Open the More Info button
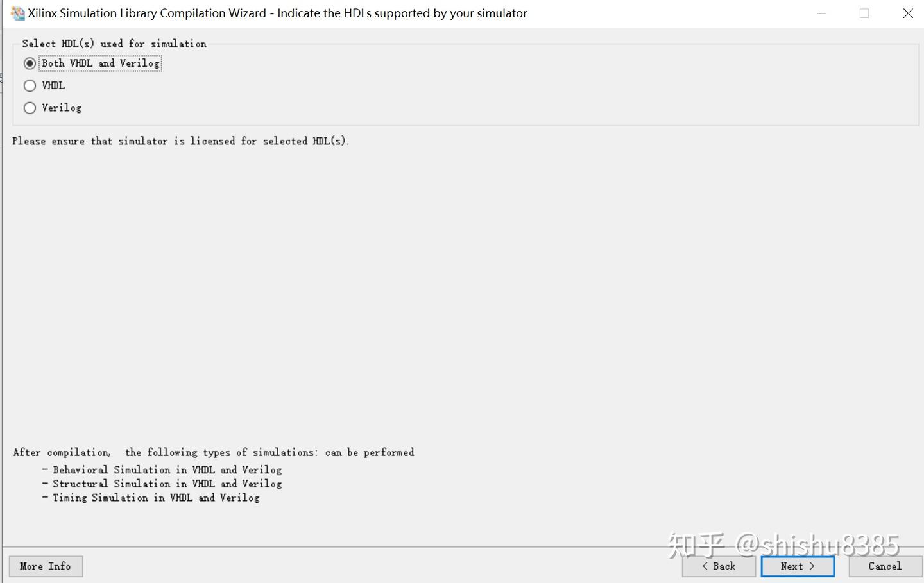Viewport: 924px width, 583px height. 46,566
